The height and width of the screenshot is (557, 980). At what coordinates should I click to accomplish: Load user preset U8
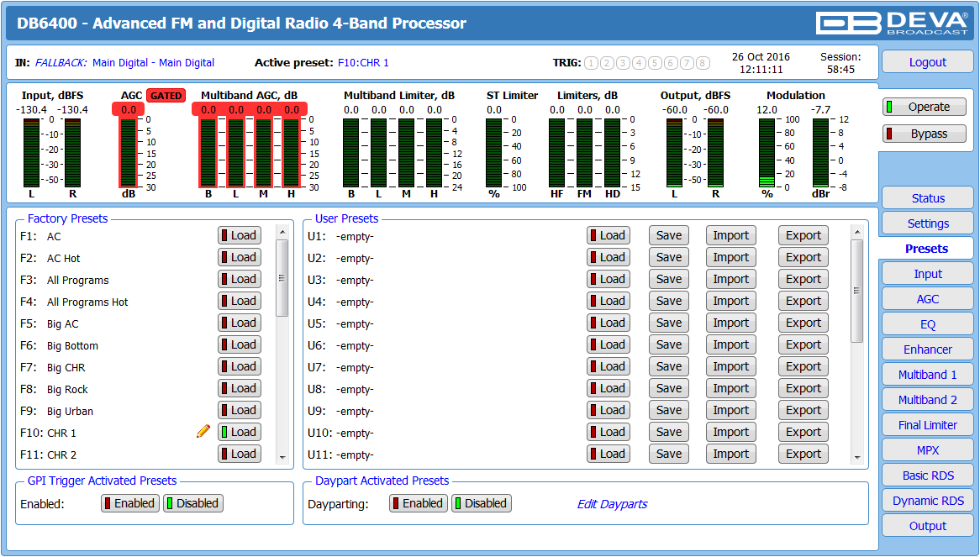[x=609, y=388]
